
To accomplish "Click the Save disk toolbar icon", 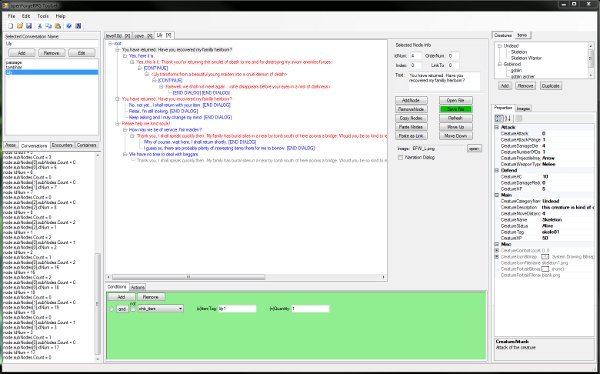I will (x=29, y=26).
